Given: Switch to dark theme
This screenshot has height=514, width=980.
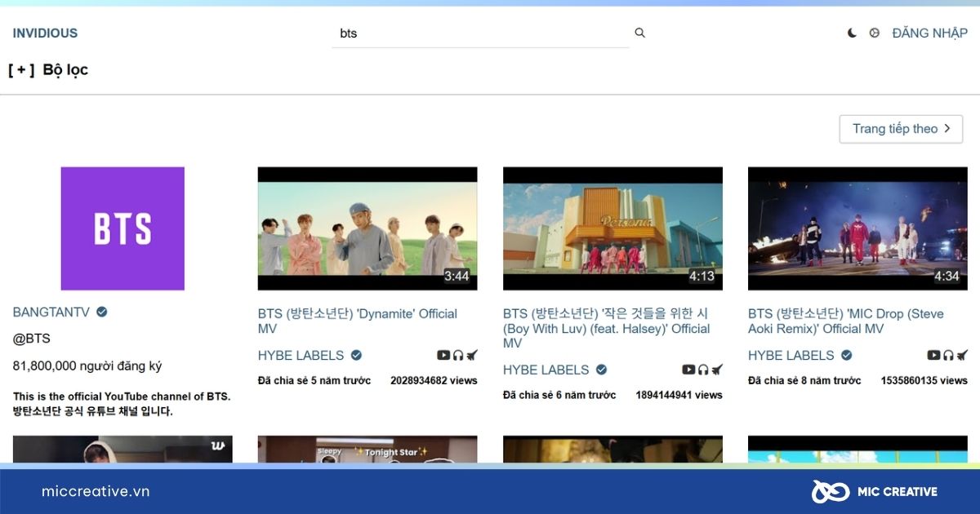Looking at the screenshot, I should [x=852, y=32].
